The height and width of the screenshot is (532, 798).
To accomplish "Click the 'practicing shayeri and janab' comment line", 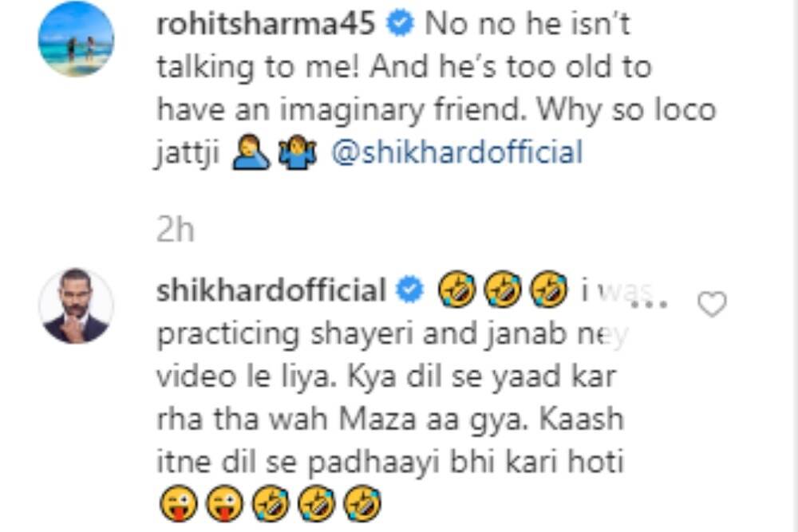I will [393, 334].
